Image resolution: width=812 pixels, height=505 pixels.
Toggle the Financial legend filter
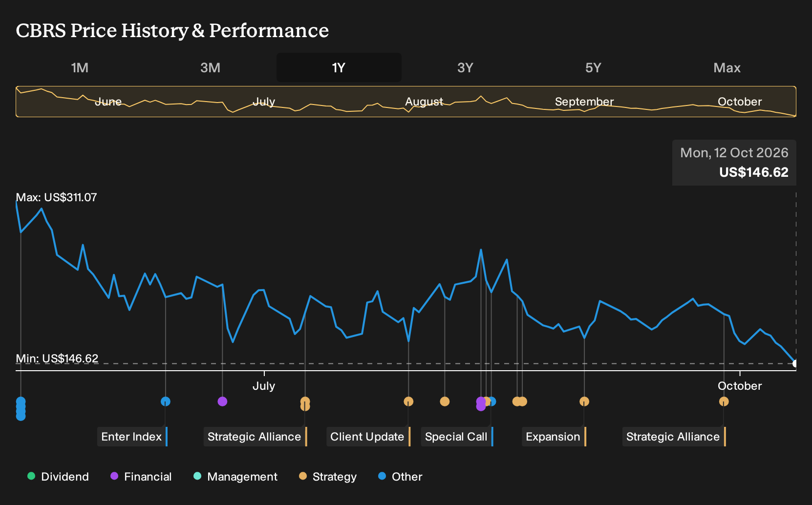click(141, 477)
